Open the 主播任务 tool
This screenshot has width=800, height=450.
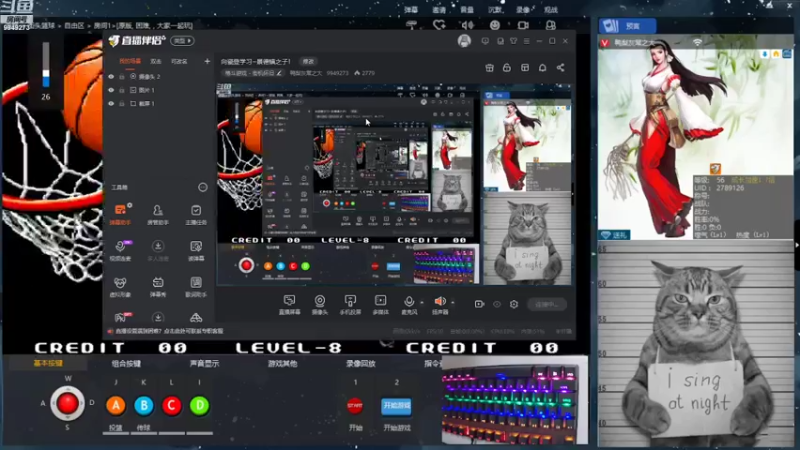coord(196,214)
